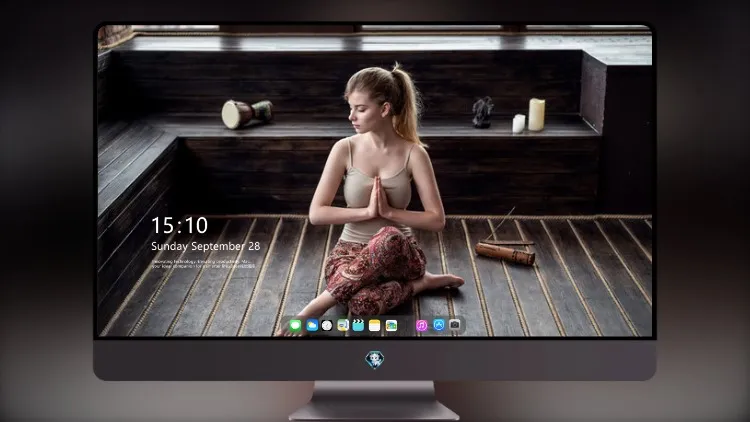Click the emblem logo on monitor chin
The height and width of the screenshot is (422, 750).
[x=375, y=360]
